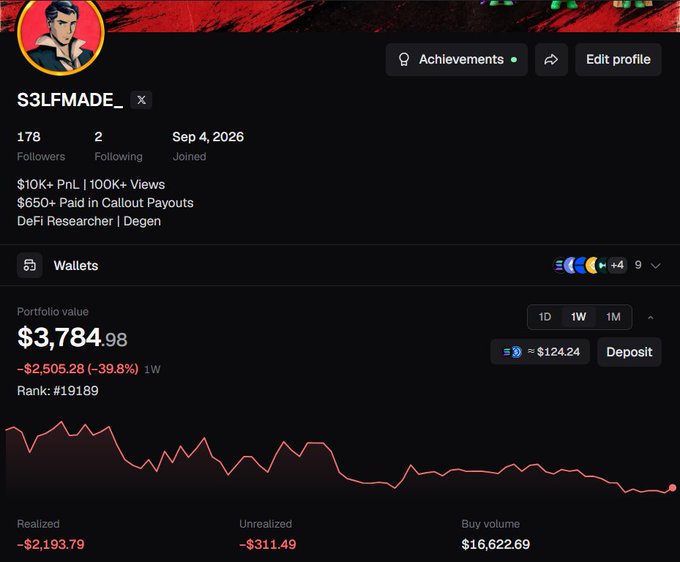The height and width of the screenshot is (562, 680).
Task: Collapse the portfolio section with caret
Action: point(651,317)
